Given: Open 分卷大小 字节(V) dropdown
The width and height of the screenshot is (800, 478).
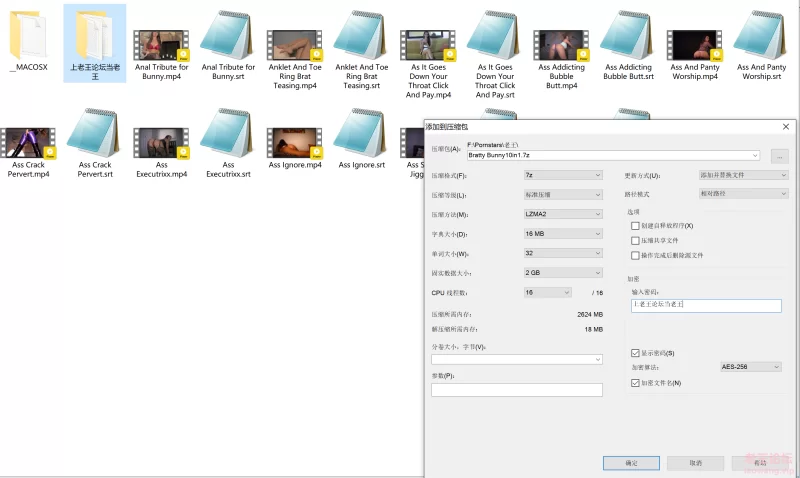Looking at the screenshot, I should [x=517, y=360].
